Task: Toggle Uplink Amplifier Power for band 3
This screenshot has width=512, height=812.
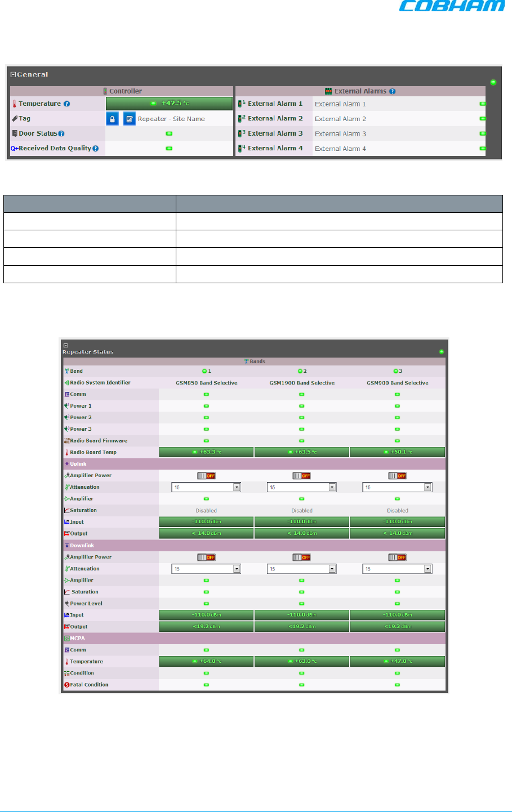Action: coord(397,476)
